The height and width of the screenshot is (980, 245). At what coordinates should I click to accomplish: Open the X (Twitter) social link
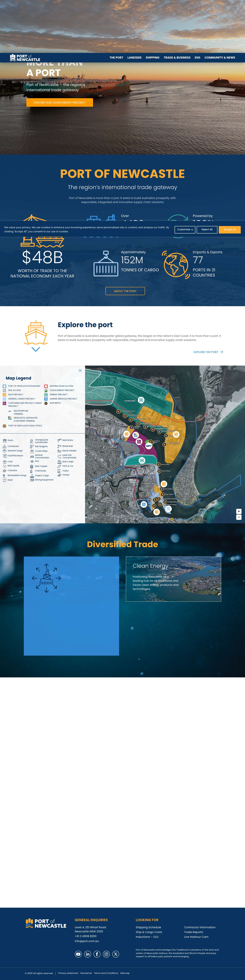click(x=116, y=954)
